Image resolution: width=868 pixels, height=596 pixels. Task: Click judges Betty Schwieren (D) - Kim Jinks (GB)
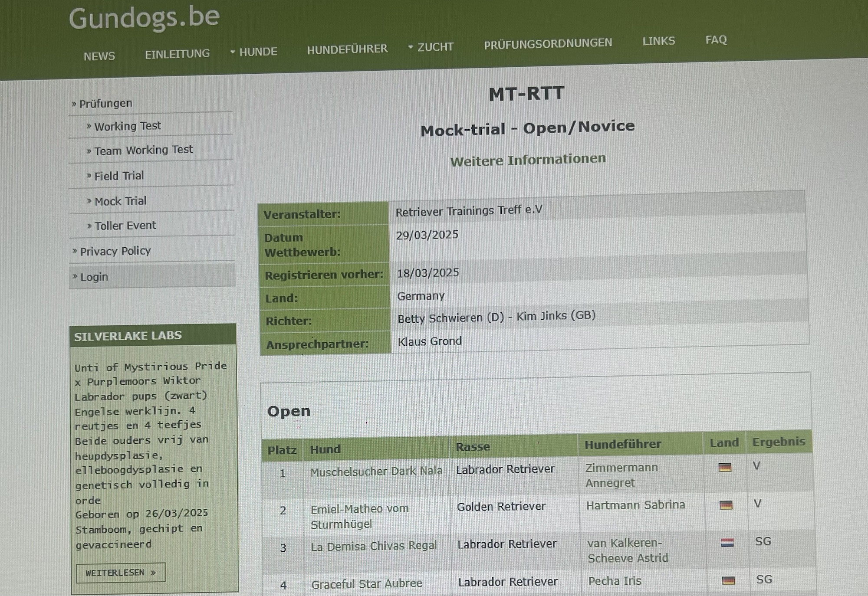click(496, 317)
